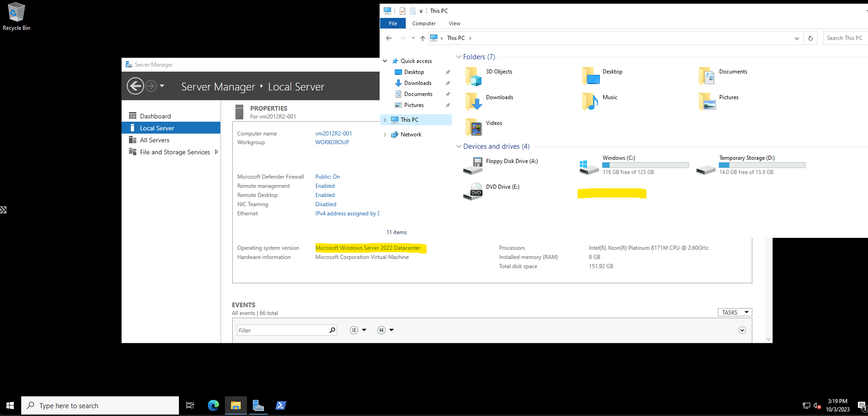Click the filter search magnifier icon
The height and width of the screenshot is (416, 868).
coord(332,330)
